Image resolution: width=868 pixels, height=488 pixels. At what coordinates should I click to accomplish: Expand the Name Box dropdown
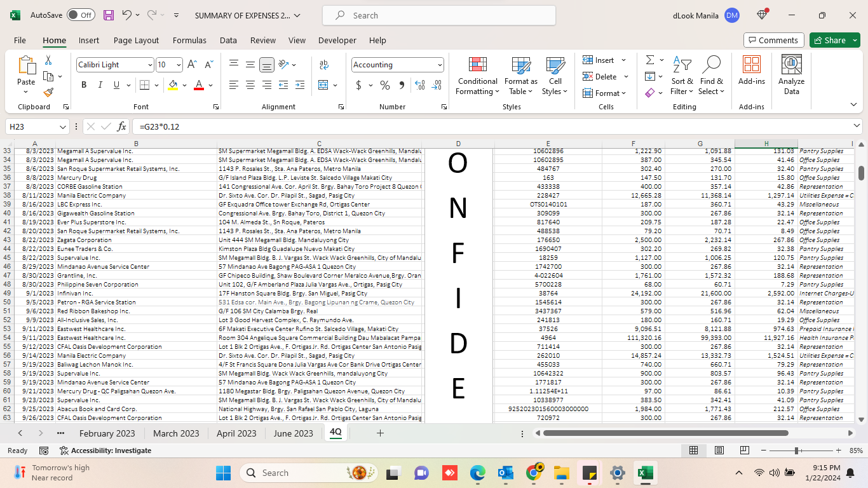click(62, 126)
